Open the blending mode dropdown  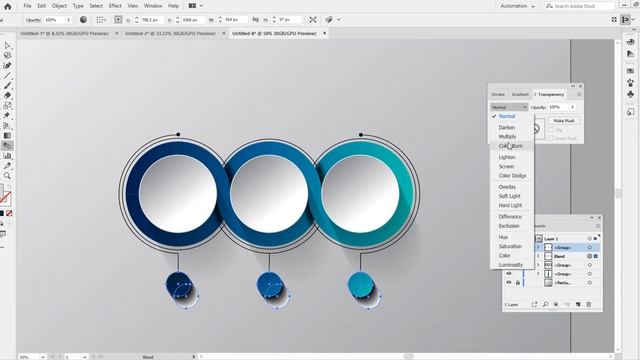click(509, 107)
